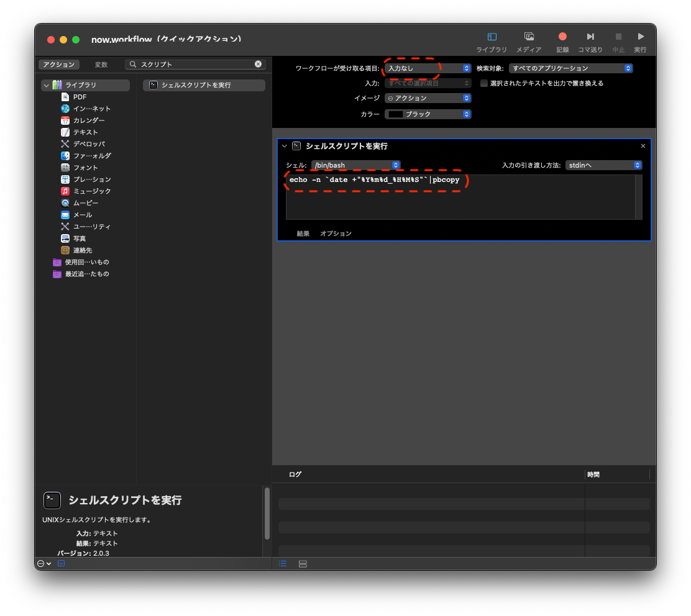
Task: Collapse the ライブラリ tree disclosure arrow
Action: (46, 85)
